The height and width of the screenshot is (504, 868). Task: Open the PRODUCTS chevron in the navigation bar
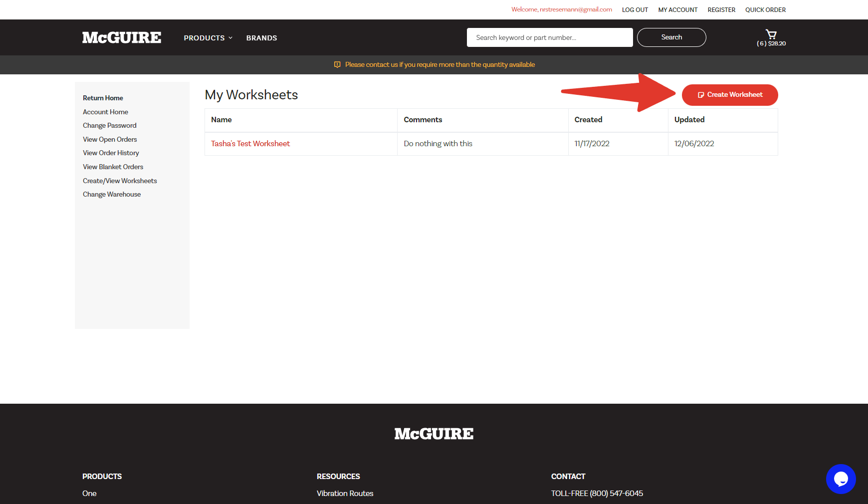click(x=230, y=37)
